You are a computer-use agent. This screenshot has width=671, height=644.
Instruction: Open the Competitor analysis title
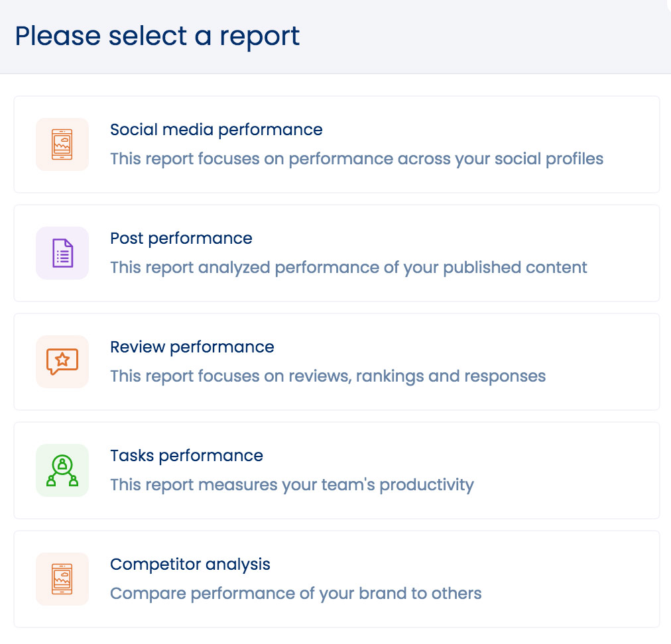[x=190, y=564]
